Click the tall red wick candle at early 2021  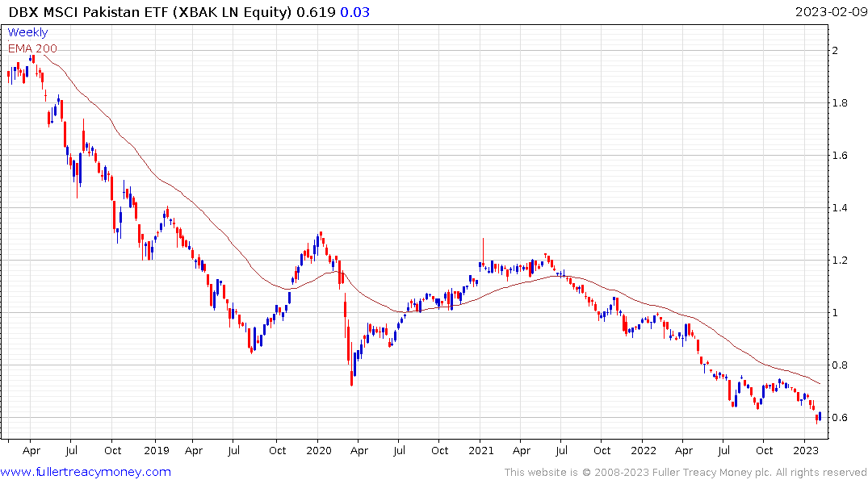(484, 253)
